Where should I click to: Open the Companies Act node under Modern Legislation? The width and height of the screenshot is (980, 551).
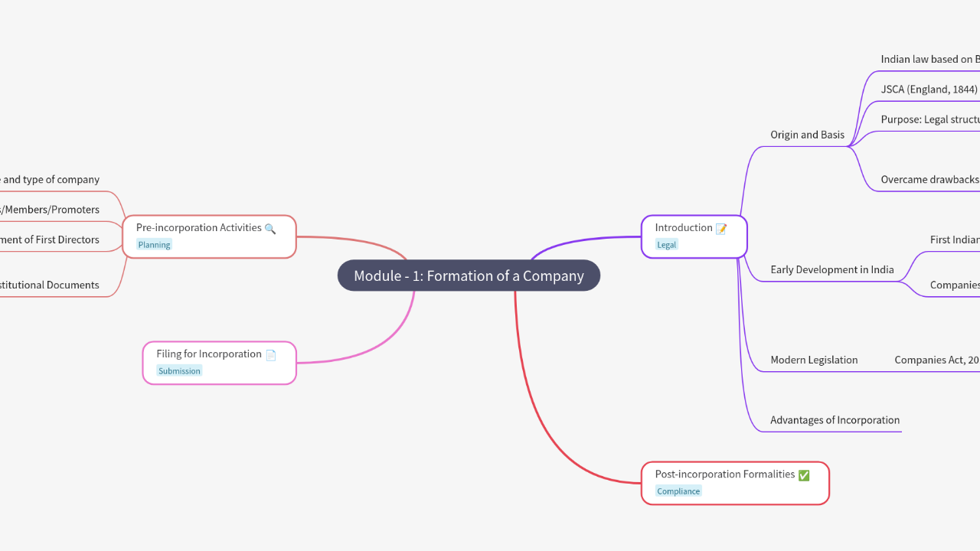pyautogui.click(x=936, y=360)
